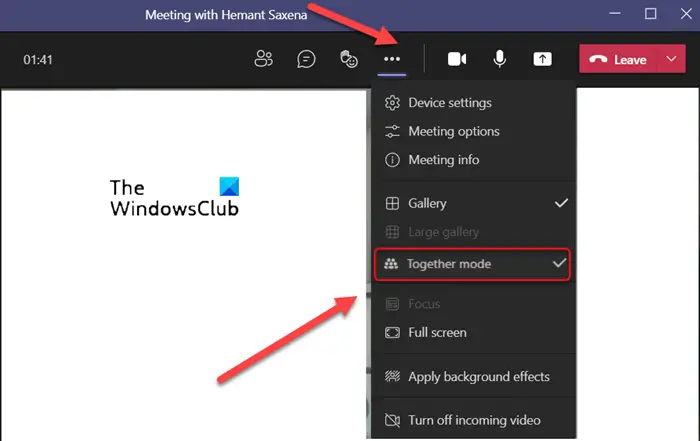The width and height of the screenshot is (700, 441).
Task: Click the Device settings gear icon
Action: [x=392, y=103]
